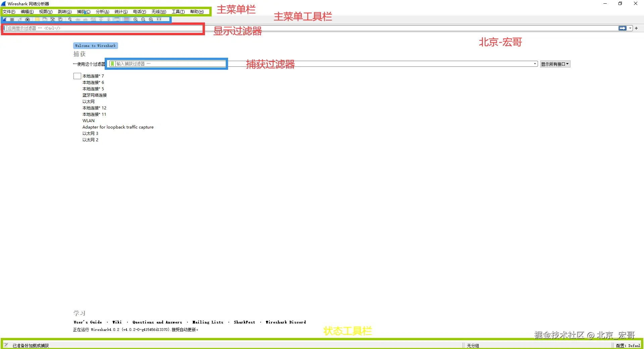Select the 本地连接* 11 interface
Viewport: 644px width, 349px height.
point(94,114)
